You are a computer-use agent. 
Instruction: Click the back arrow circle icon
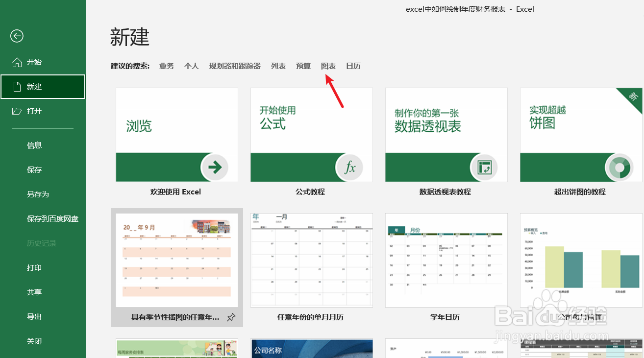(17, 36)
